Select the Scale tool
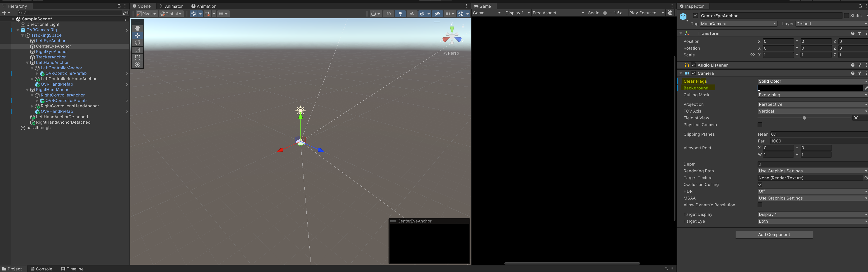This screenshot has height=272, width=868. (x=137, y=50)
